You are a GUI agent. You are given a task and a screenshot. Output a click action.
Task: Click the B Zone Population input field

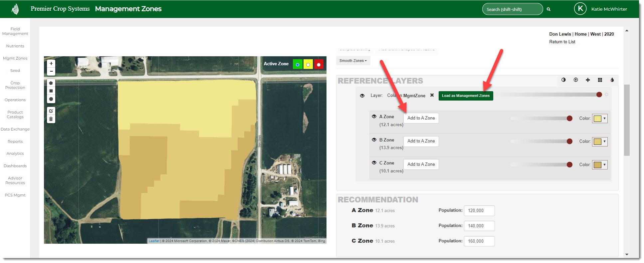click(x=479, y=226)
